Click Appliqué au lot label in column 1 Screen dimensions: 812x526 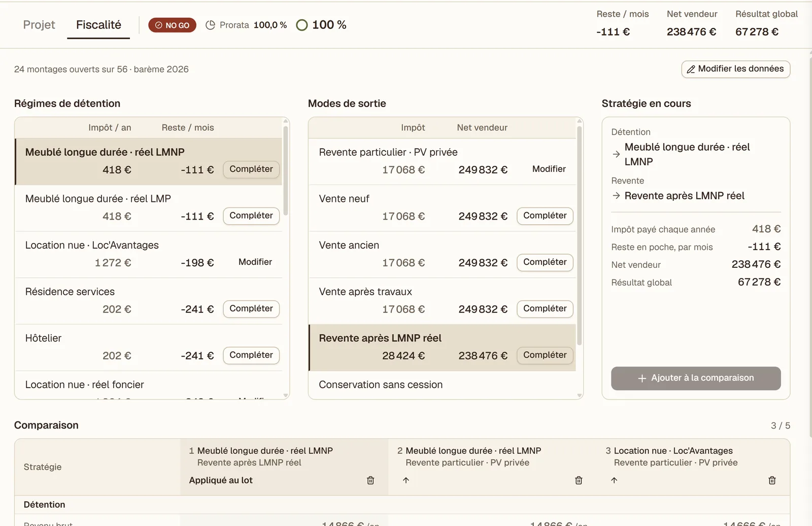pyautogui.click(x=221, y=480)
